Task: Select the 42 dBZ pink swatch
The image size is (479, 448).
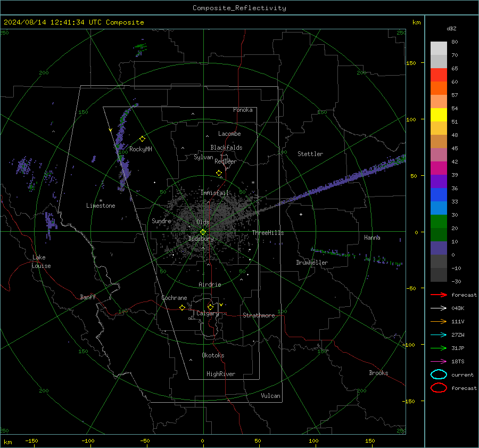Action: tap(439, 154)
